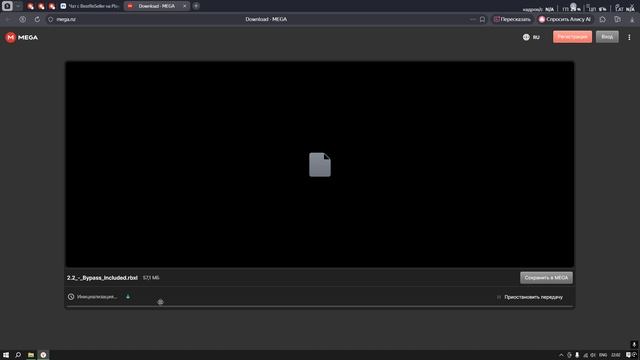The height and width of the screenshot is (360, 640).
Task: Open the browser sidebar panel icon
Action: pos(7,6)
